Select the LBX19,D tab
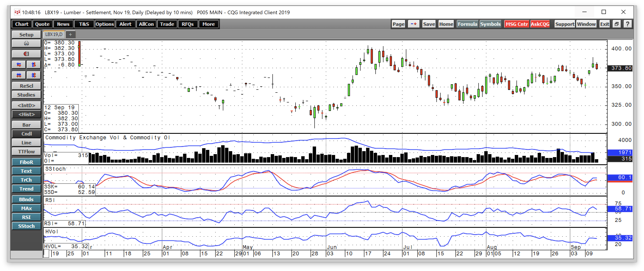 [x=54, y=34]
